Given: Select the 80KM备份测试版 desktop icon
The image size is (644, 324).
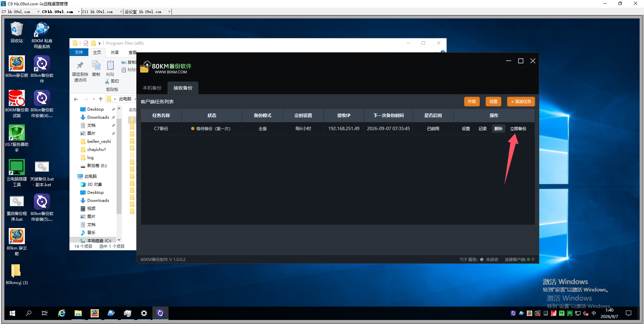Looking at the screenshot, I should point(16,104).
